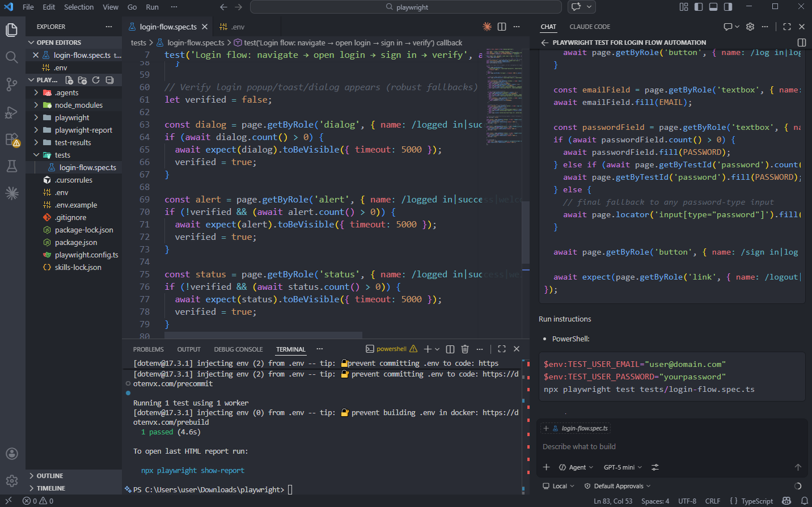Open the Source Control view
Screen dimensions: 812x507
click(11, 84)
